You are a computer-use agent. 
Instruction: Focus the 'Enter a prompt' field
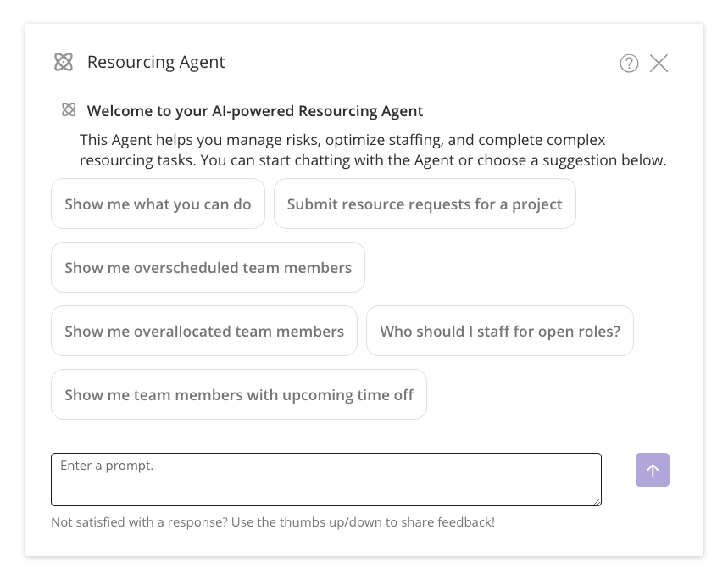click(x=325, y=479)
